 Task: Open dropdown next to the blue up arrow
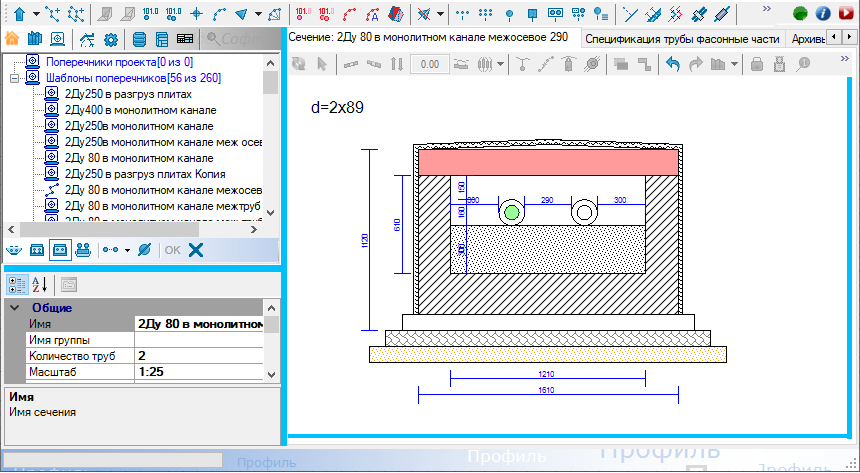[36, 14]
